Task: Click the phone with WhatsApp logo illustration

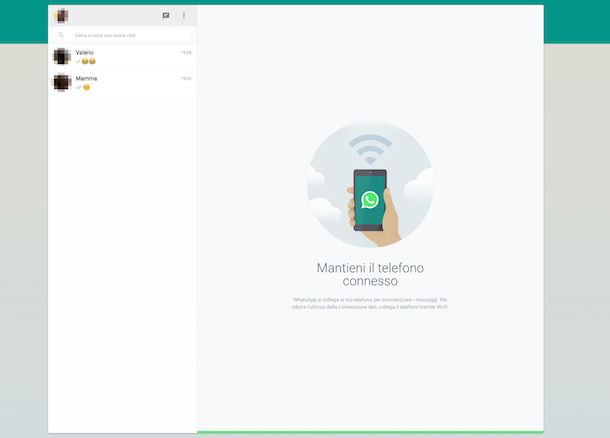Action: (370, 200)
